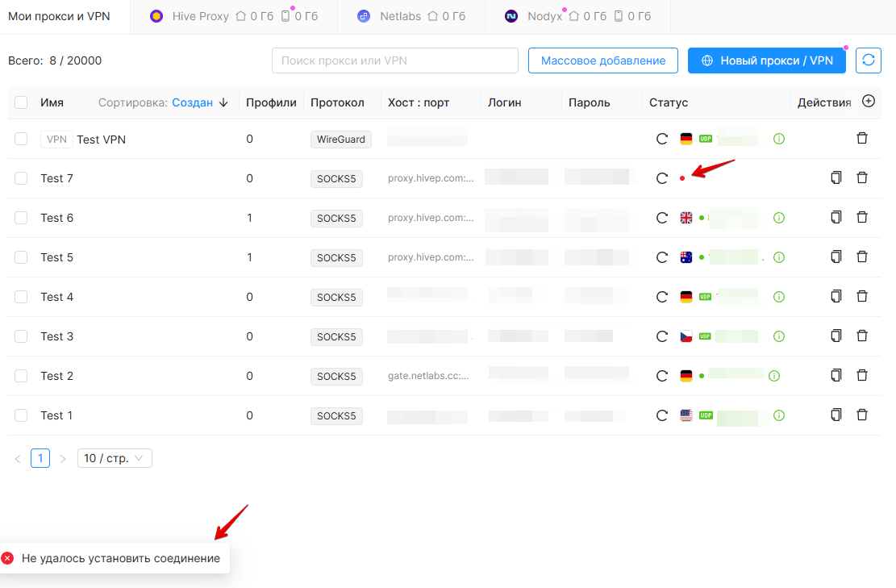Click the 'gate.netlabs.cc' host cell
Viewport: 896px width, 588px height.
(428, 376)
